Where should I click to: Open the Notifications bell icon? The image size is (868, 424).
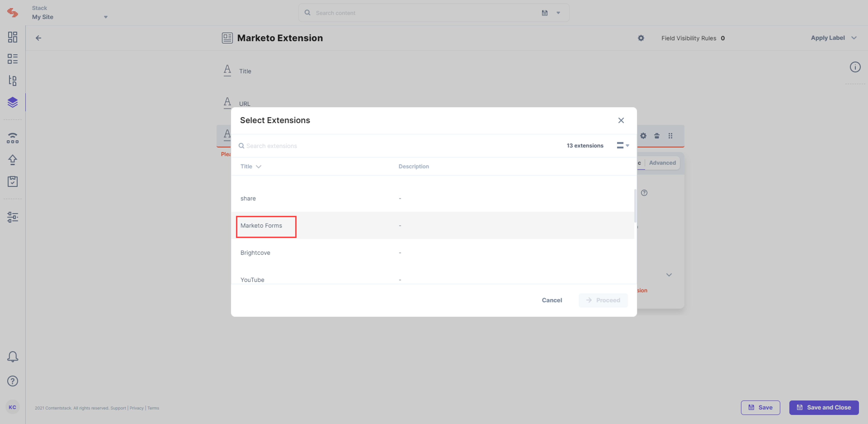(12, 357)
